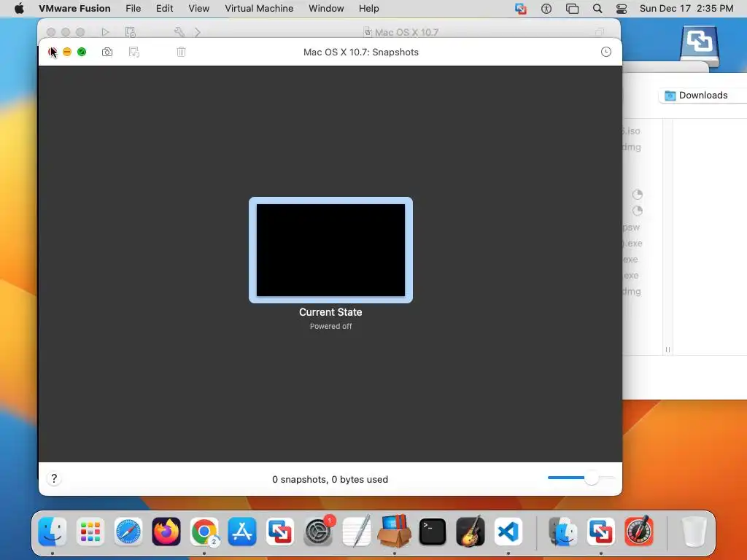
Task: Open the View menu
Action: [198, 9]
